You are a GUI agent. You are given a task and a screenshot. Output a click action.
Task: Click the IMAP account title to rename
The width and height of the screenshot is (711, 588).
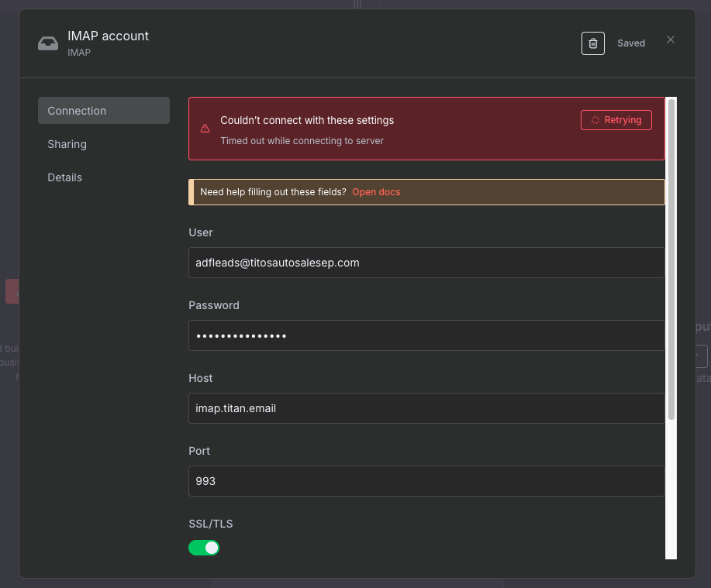[x=109, y=36]
